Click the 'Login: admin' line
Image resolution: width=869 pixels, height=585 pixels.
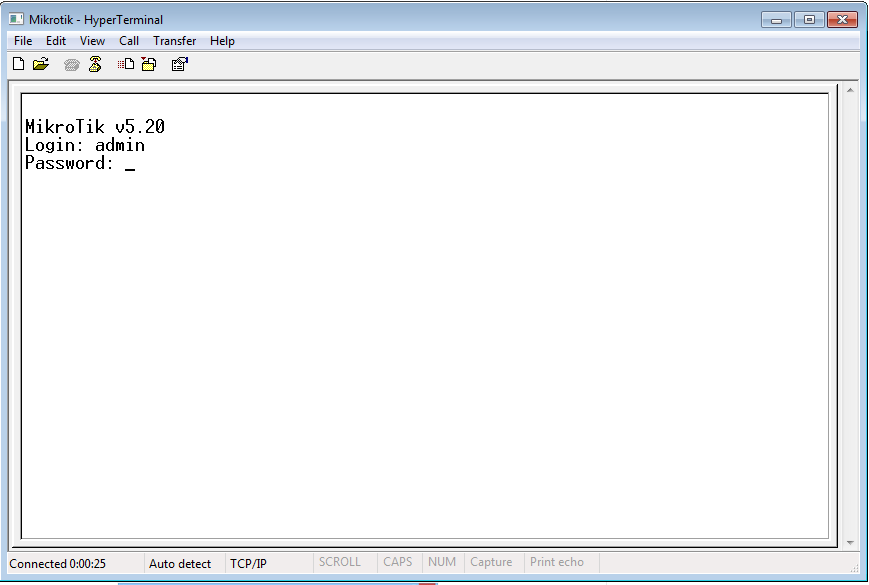coord(85,145)
